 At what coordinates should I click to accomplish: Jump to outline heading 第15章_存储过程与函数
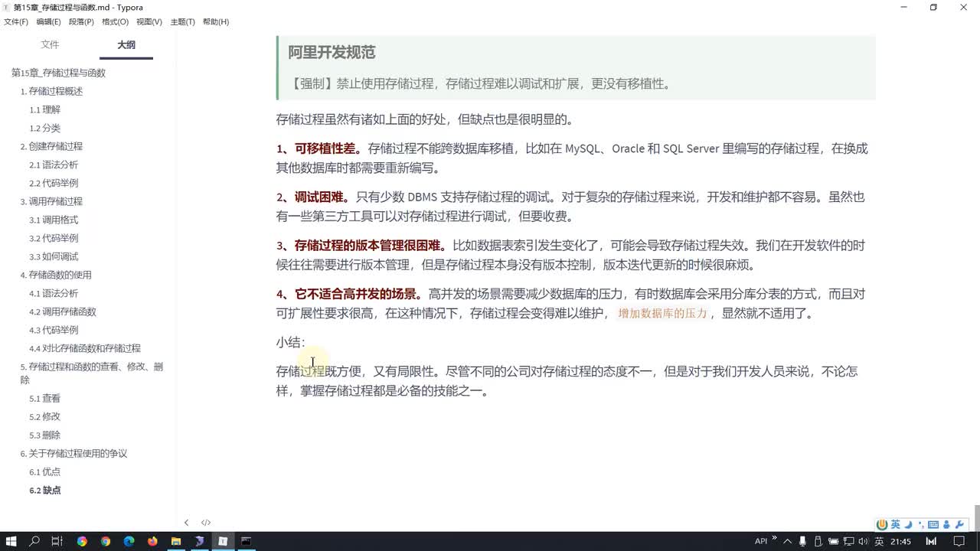point(58,73)
